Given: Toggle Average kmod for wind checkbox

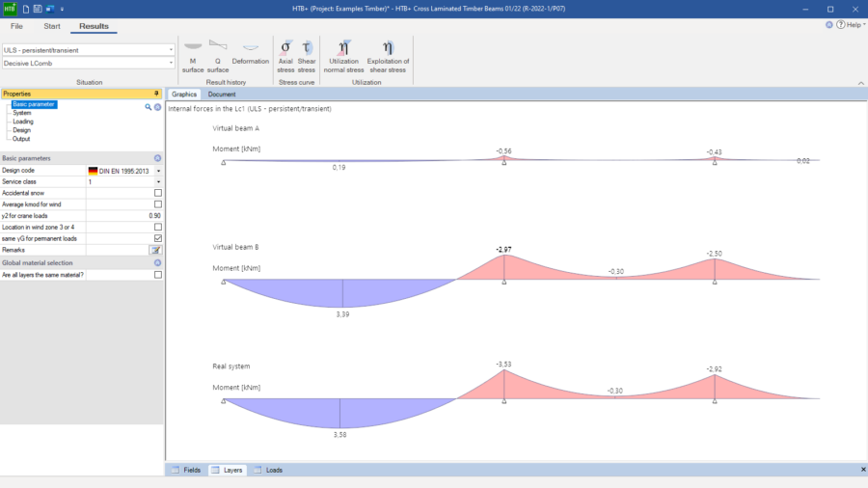Looking at the screenshot, I should click(158, 204).
